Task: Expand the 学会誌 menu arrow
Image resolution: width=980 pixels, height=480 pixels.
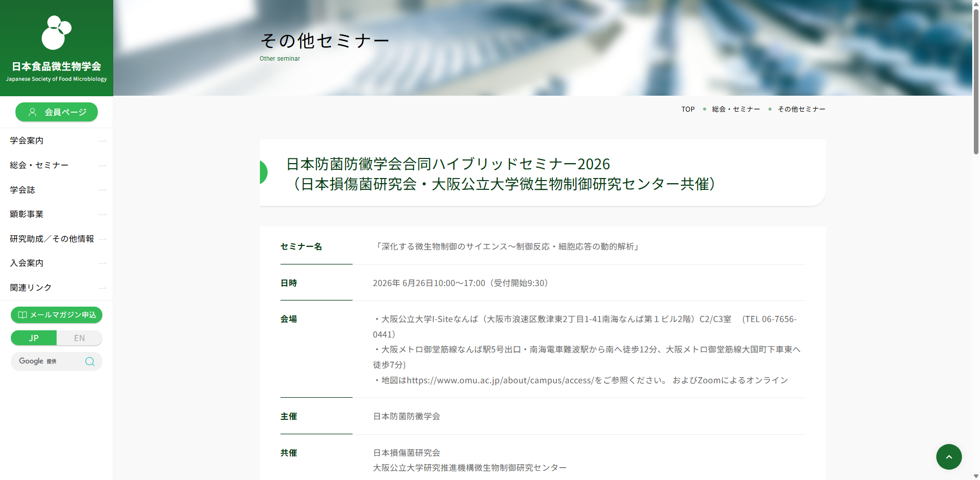Action: tap(102, 190)
